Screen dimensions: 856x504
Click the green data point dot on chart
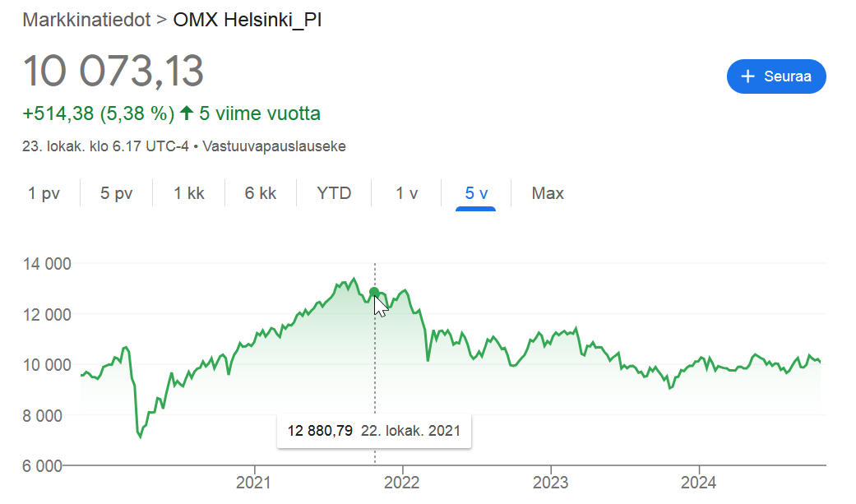tap(374, 293)
